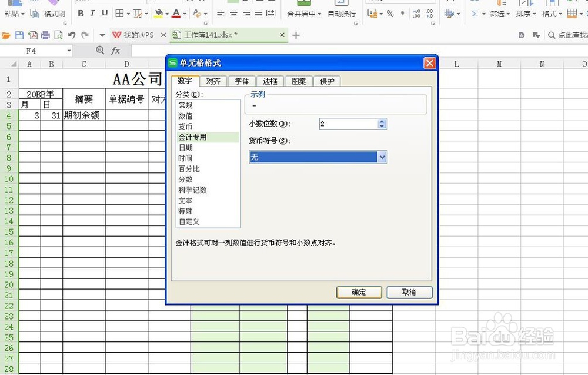Toggle bold formatting
Screen dimensions: 588x375
coord(81,14)
